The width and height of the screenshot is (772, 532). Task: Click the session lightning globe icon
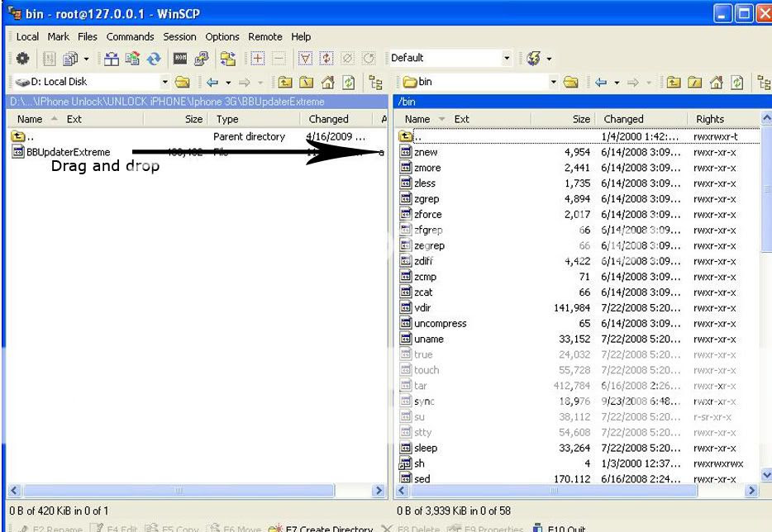pyautogui.click(x=533, y=59)
